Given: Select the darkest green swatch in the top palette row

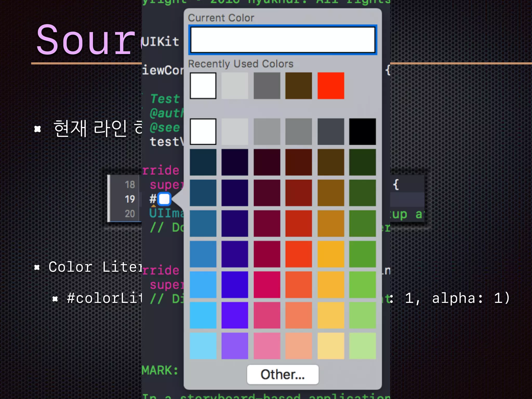Looking at the screenshot, I should pyautogui.click(x=362, y=162).
